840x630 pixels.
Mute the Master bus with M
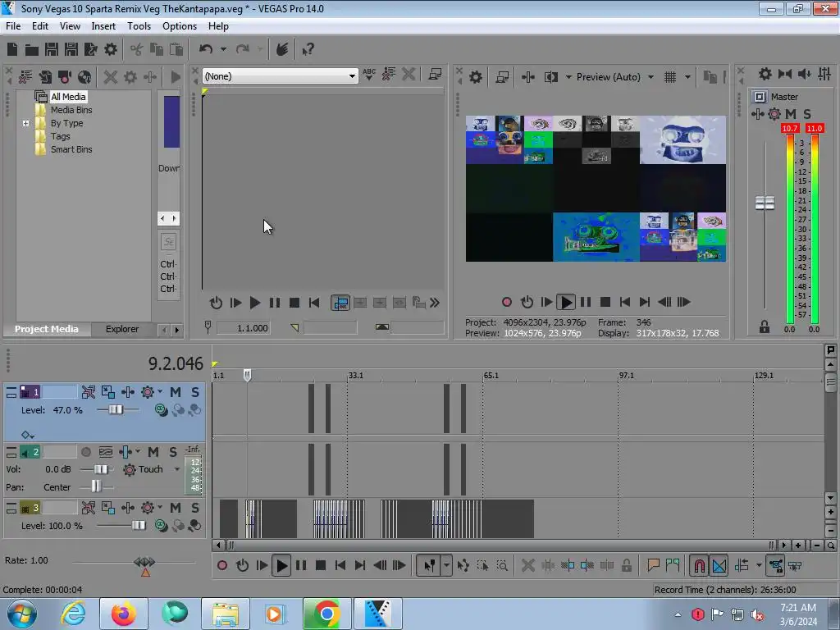pos(790,113)
